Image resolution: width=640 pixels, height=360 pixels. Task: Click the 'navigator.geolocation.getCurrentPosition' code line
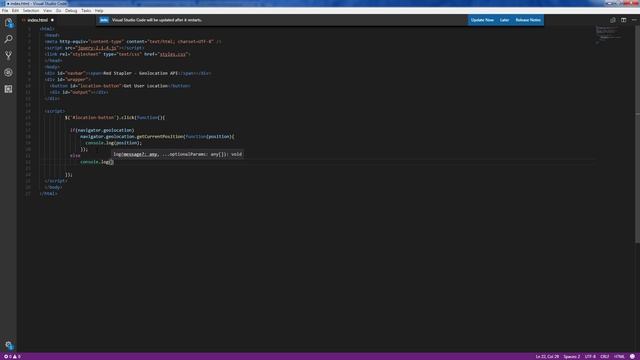[157, 136]
